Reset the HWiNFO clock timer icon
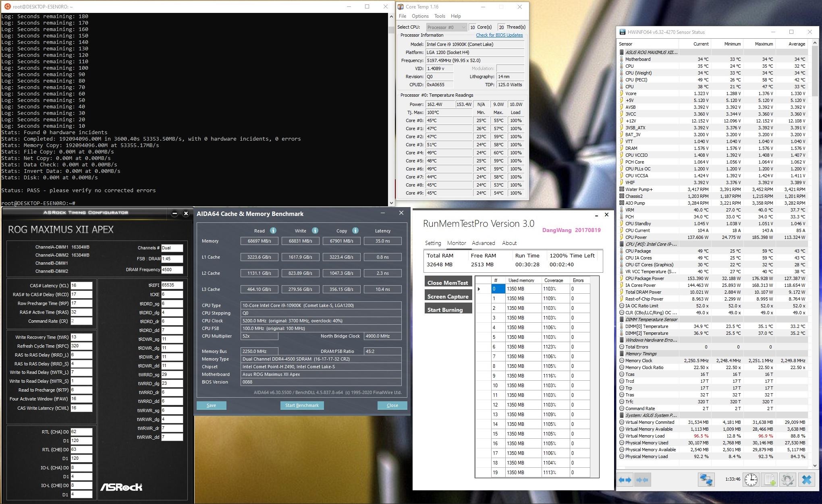 751,479
